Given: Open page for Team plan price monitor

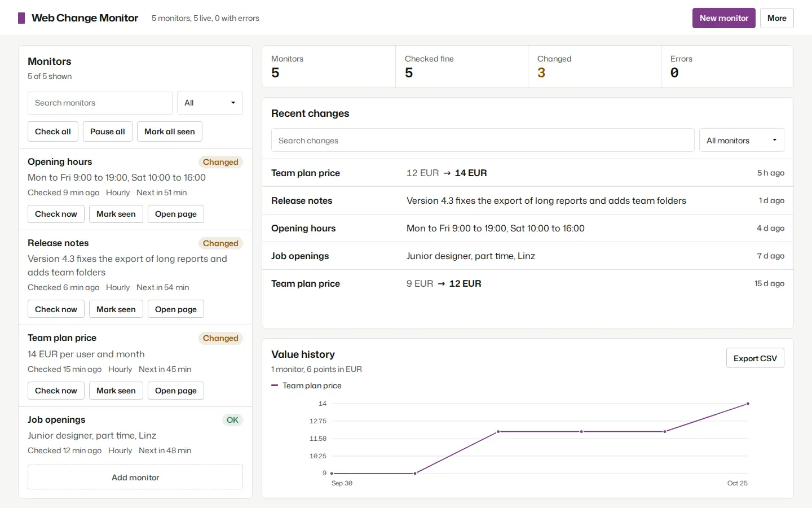Looking at the screenshot, I should [x=176, y=391].
